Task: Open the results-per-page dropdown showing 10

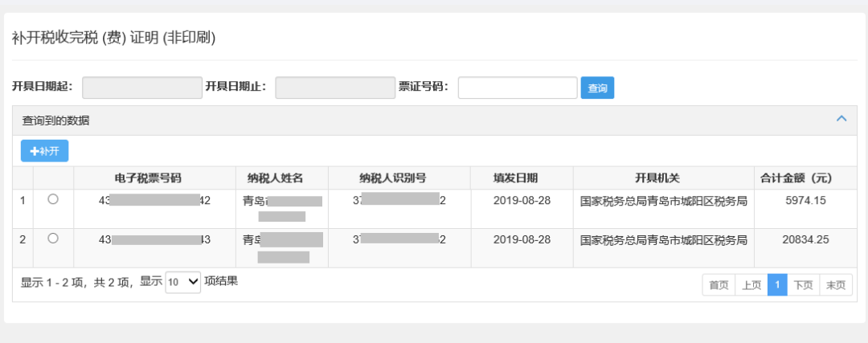Action: tap(183, 282)
